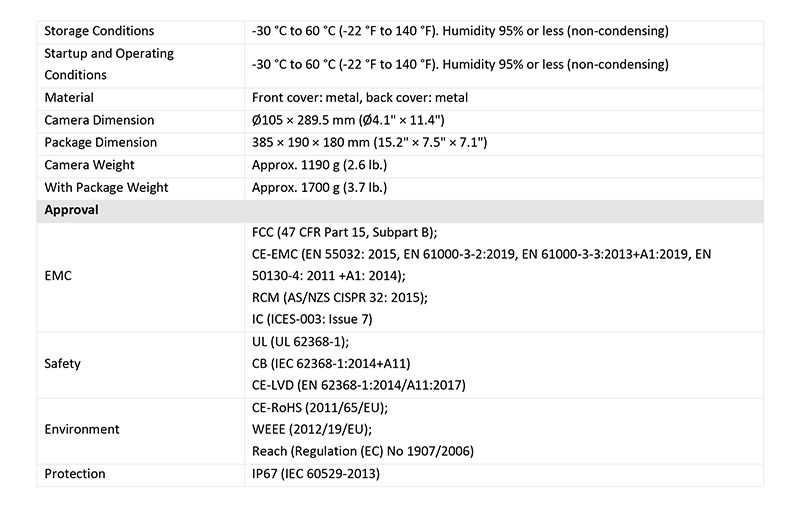Screen dimensions: 800x510
Task: Select the EMC row label
Action: 60,275
